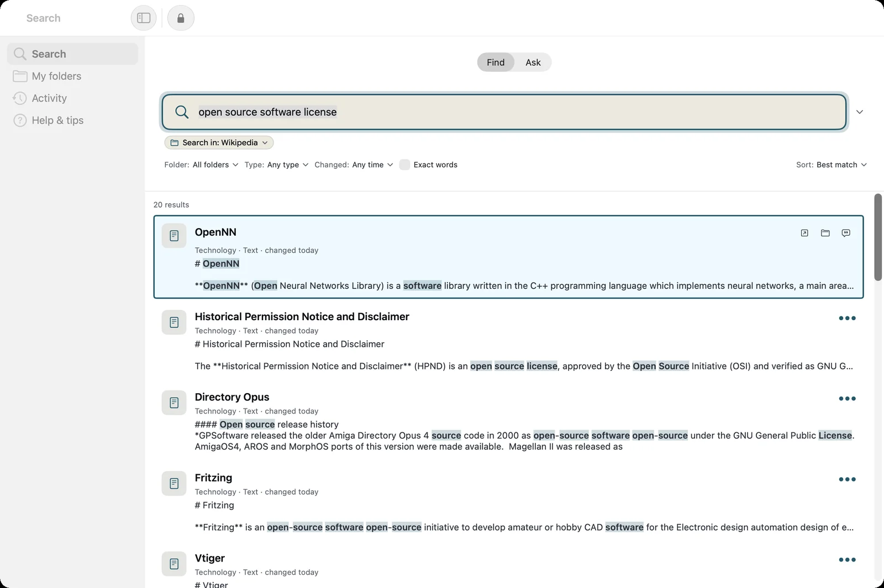This screenshot has height=588, width=884.
Task: Click the magnifier icon in search field
Action: (182, 112)
